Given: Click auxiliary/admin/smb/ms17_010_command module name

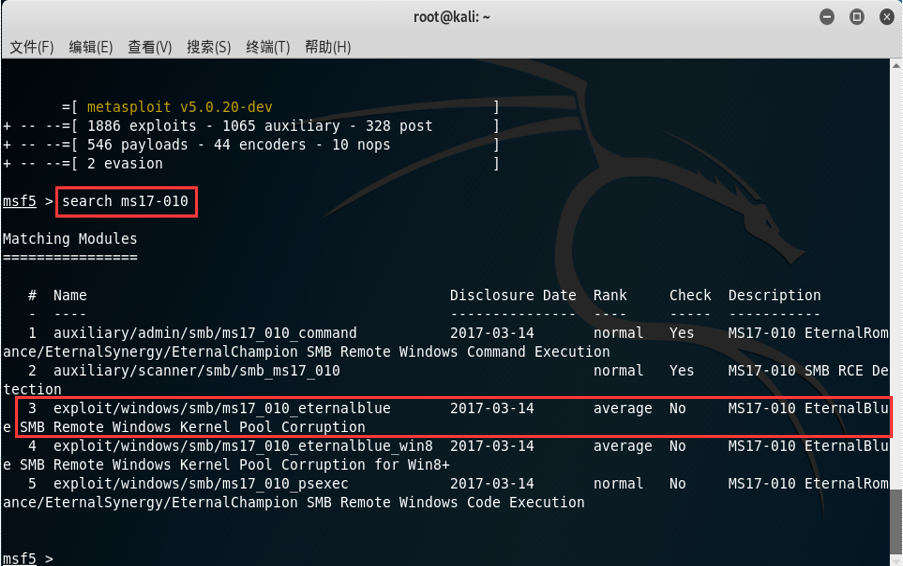Looking at the screenshot, I should [x=205, y=333].
